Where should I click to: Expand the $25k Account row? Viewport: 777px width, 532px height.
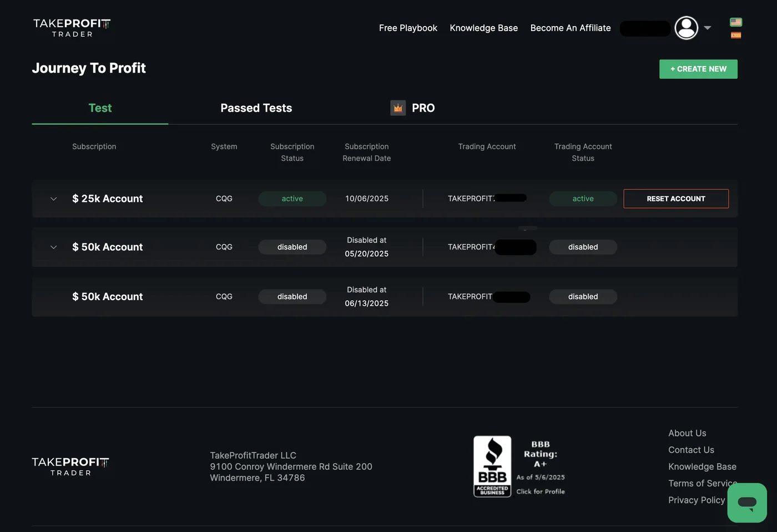click(x=53, y=199)
